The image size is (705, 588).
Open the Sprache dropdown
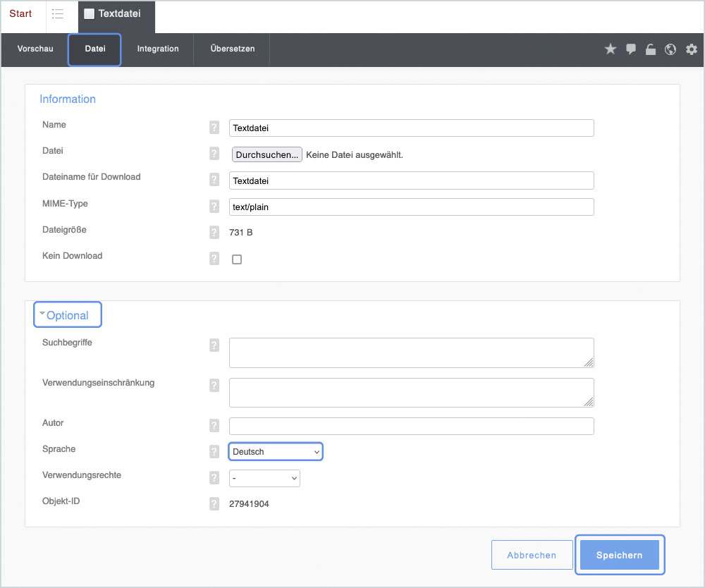click(x=276, y=452)
